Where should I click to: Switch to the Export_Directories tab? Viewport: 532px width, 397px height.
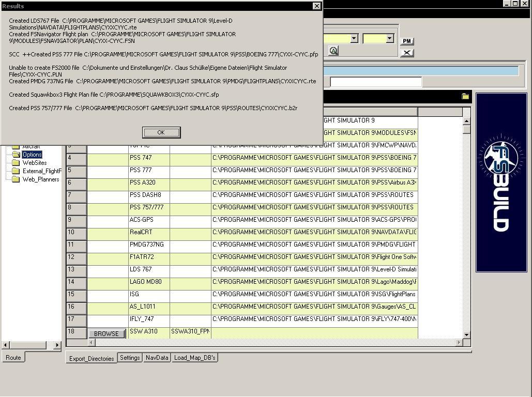point(92,358)
